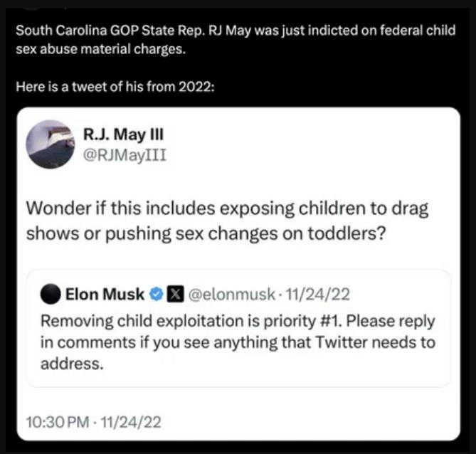This screenshot has height=454, width=476.
Task: Open the Elon Musk display name
Action: tap(105, 294)
